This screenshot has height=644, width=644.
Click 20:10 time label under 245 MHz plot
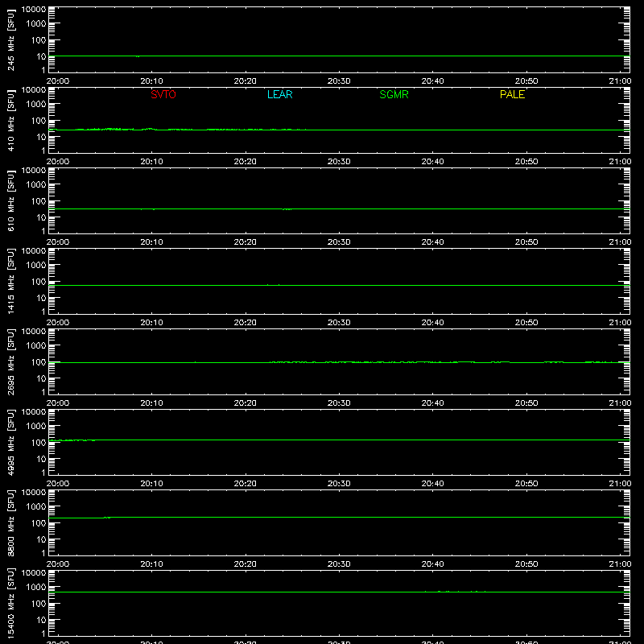151,81
